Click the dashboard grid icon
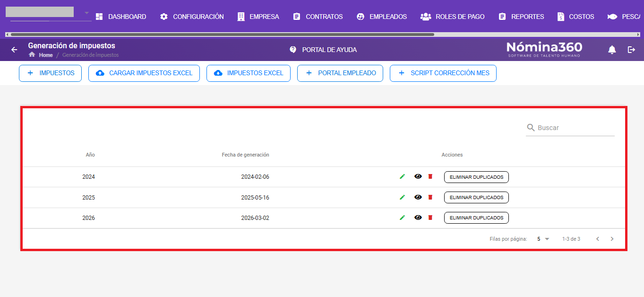 point(99,17)
